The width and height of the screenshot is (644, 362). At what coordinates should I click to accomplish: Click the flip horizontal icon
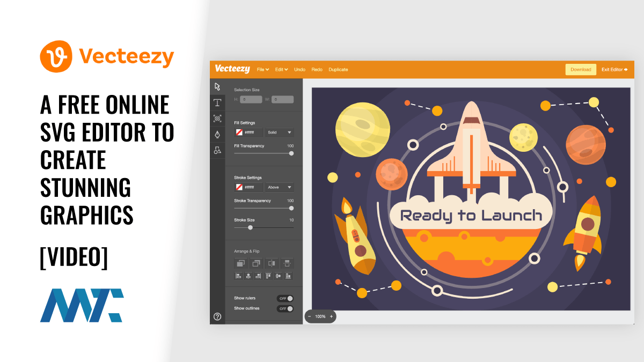point(272,263)
